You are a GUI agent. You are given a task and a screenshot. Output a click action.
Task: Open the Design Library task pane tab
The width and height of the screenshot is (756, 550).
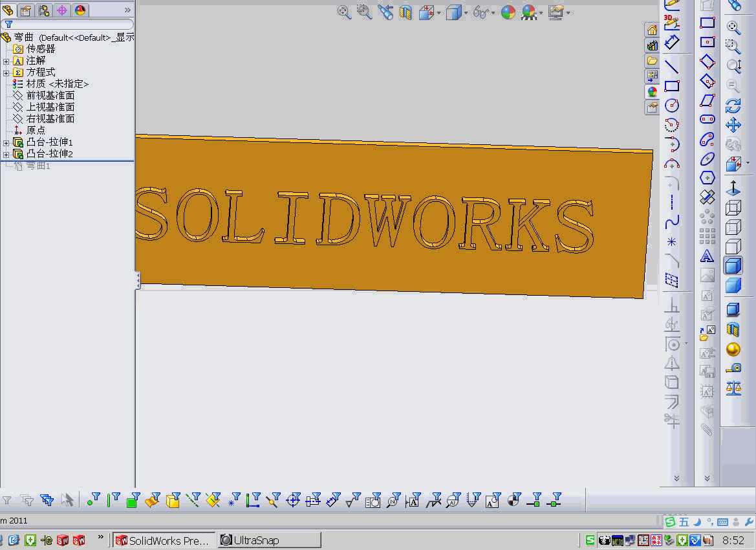[x=652, y=45]
